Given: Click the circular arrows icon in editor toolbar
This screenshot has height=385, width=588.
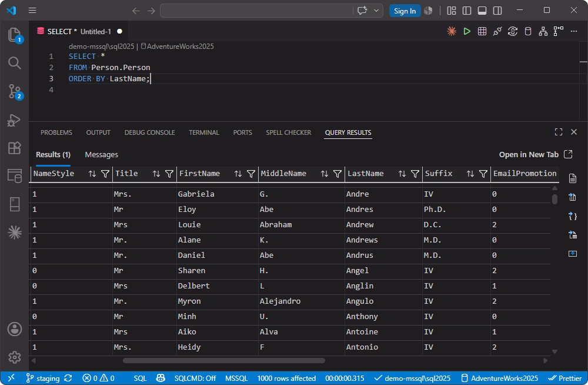Looking at the screenshot, I should pos(513,32).
